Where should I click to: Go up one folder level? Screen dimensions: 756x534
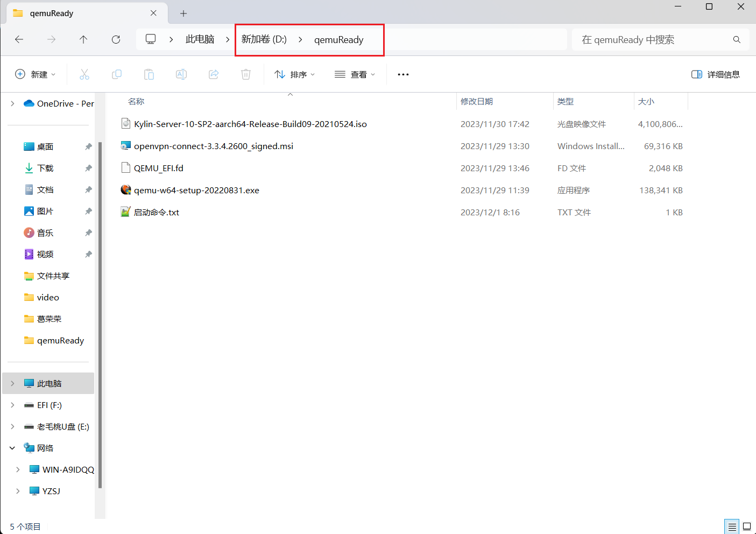(x=83, y=39)
